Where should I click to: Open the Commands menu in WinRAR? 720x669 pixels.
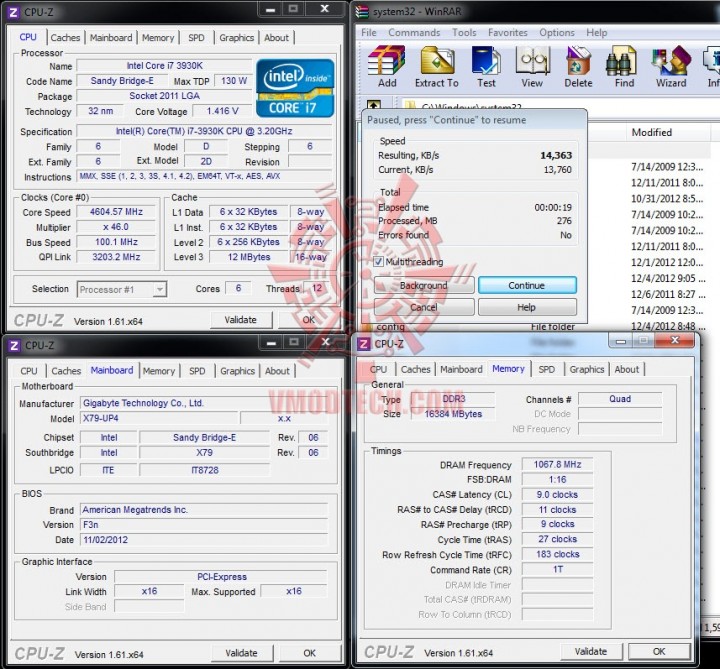(414, 33)
